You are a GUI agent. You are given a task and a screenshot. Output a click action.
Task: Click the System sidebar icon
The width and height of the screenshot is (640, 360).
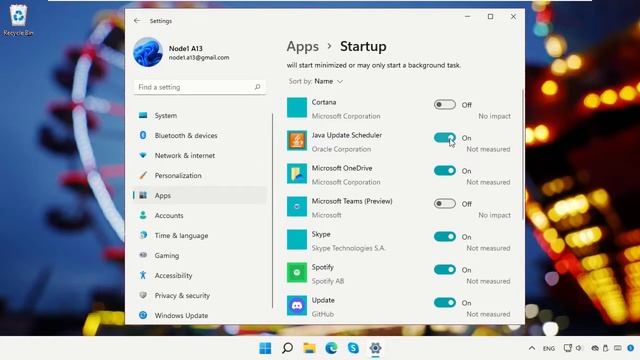[x=143, y=116]
